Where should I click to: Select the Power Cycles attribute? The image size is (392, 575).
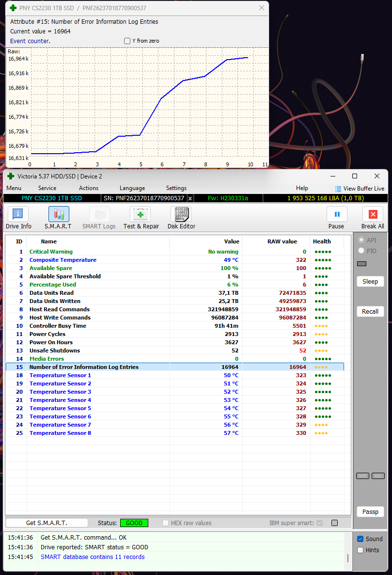175,334
